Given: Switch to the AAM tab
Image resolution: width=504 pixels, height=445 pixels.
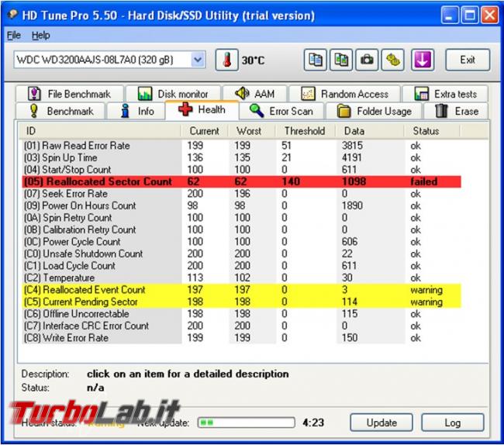Looking at the screenshot, I should (254, 94).
